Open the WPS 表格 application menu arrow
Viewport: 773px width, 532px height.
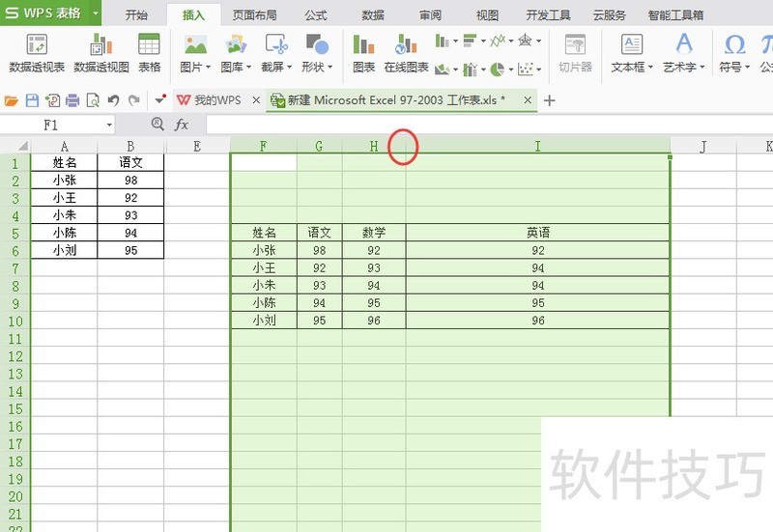(x=95, y=14)
